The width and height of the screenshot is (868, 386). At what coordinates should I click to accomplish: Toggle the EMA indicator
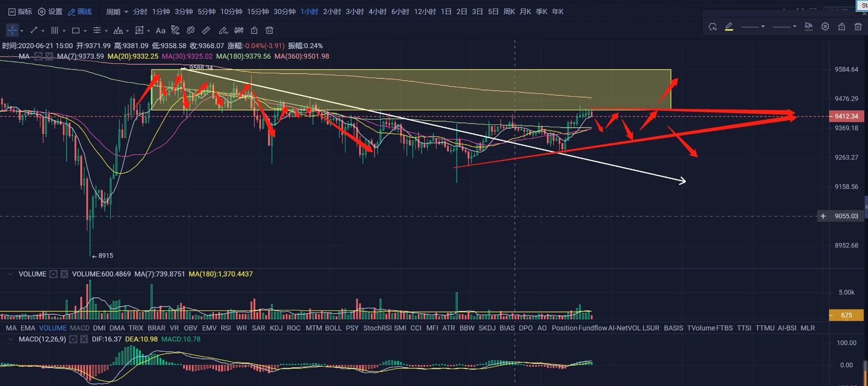point(28,328)
